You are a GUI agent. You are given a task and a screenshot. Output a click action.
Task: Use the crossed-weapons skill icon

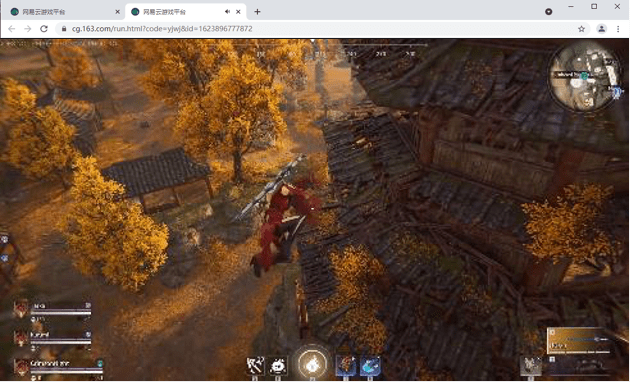pyautogui.click(x=255, y=366)
